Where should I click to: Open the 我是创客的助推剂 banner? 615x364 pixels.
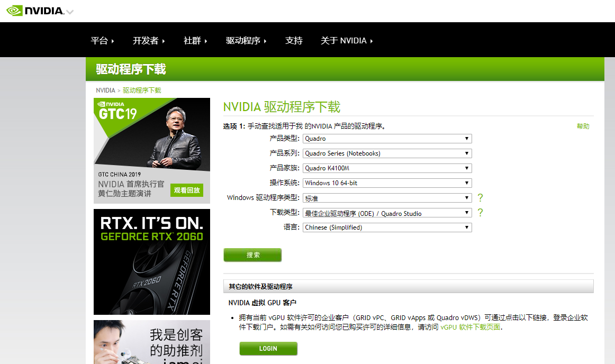tap(152, 342)
